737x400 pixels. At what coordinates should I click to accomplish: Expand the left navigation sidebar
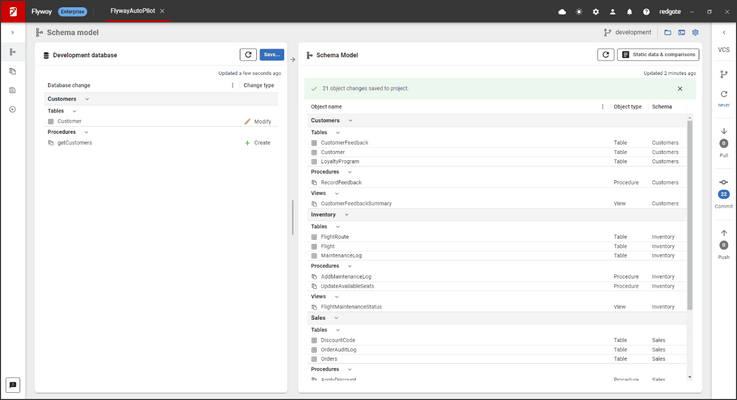[12, 33]
